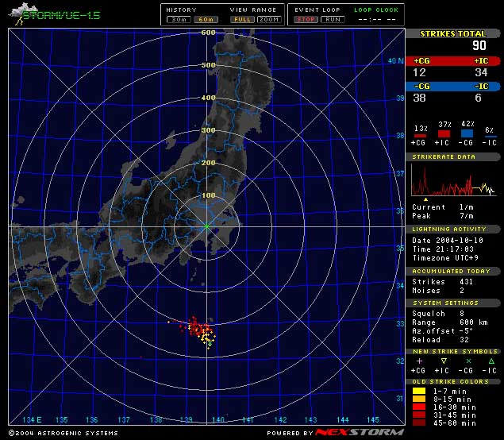Switch view range to FULL
The image size is (504, 440).
point(242,18)
